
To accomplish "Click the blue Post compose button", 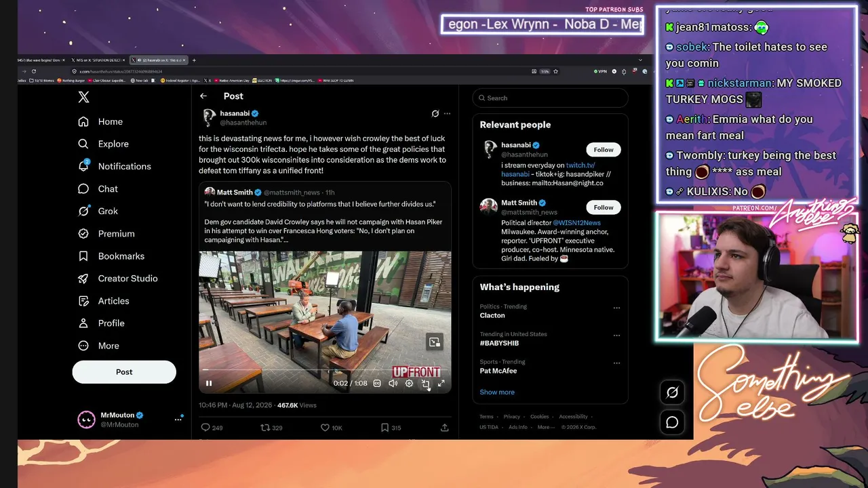I will click(124, 371).
